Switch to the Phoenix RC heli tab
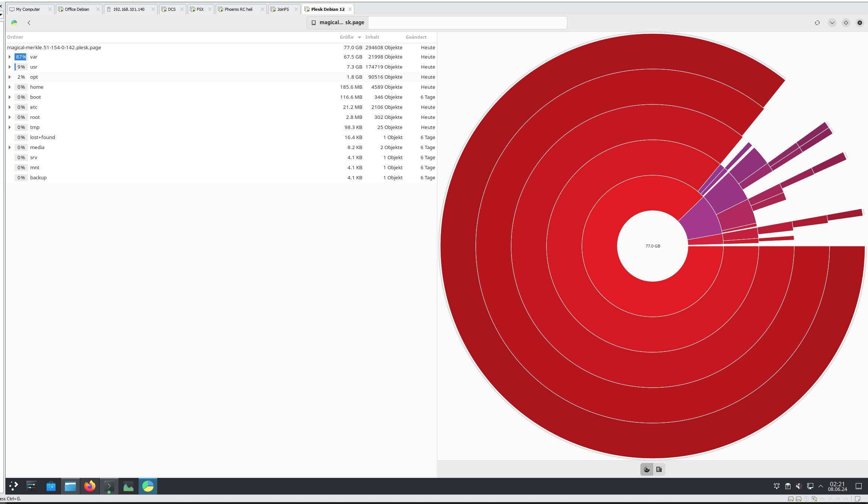 tap(241, 9)
